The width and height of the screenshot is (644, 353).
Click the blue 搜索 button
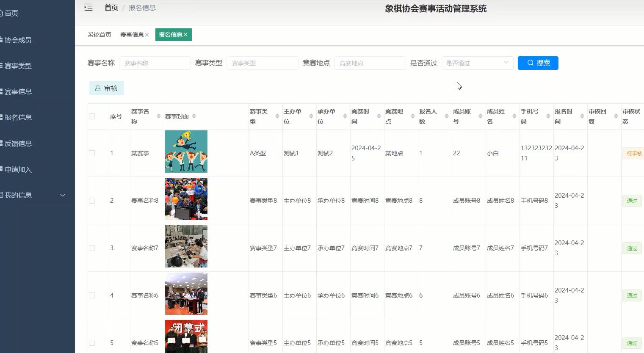tap(538, 63)
